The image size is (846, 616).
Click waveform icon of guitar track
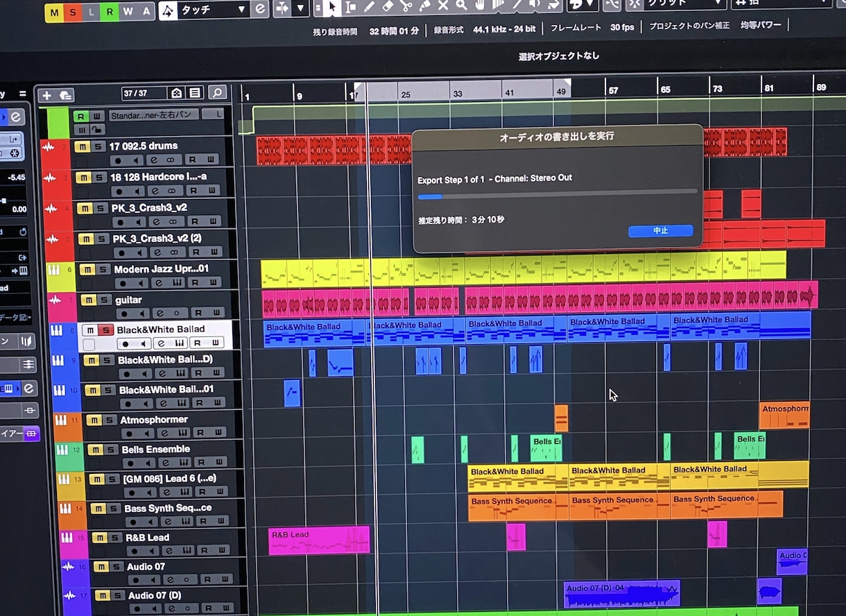55,300
